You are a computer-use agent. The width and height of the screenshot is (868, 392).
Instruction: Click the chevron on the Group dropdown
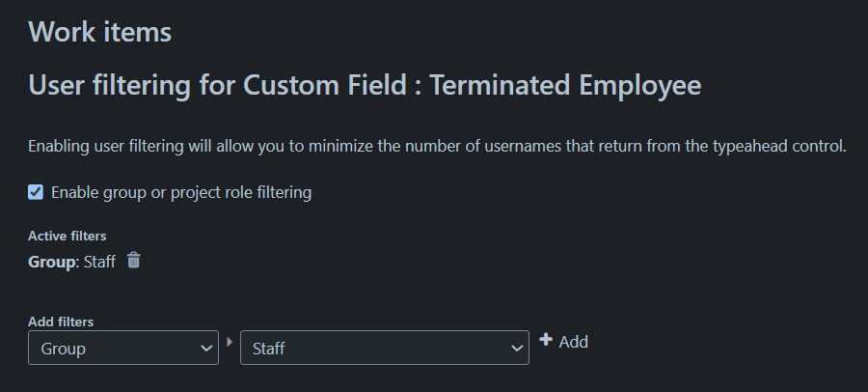[205, 349]
